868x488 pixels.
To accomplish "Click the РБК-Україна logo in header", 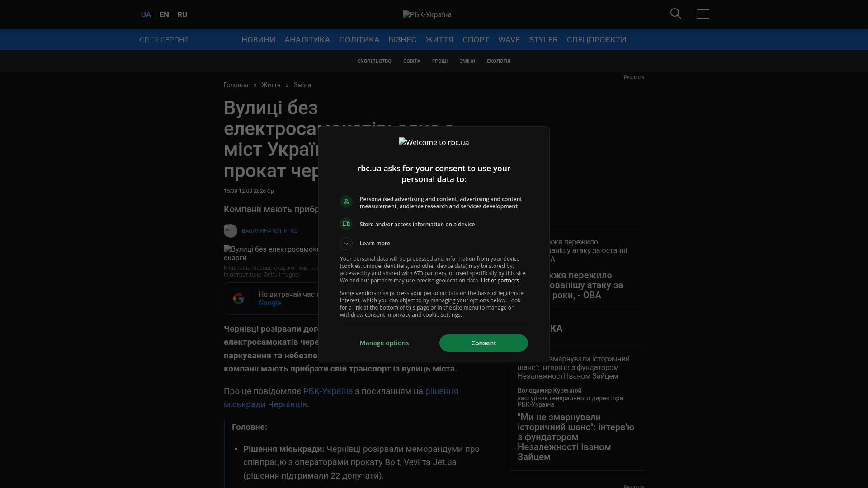I will click(427, 14).
